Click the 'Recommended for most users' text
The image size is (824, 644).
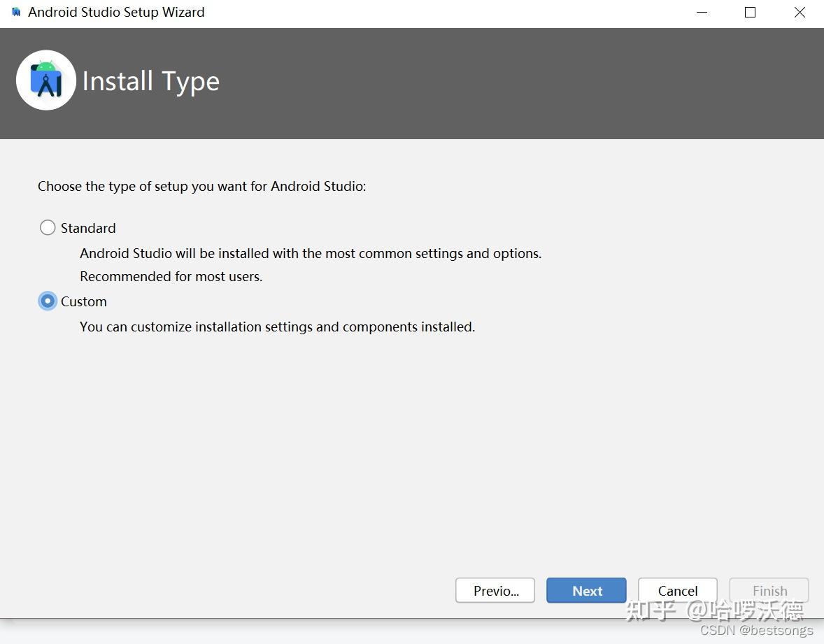(171, 276)
